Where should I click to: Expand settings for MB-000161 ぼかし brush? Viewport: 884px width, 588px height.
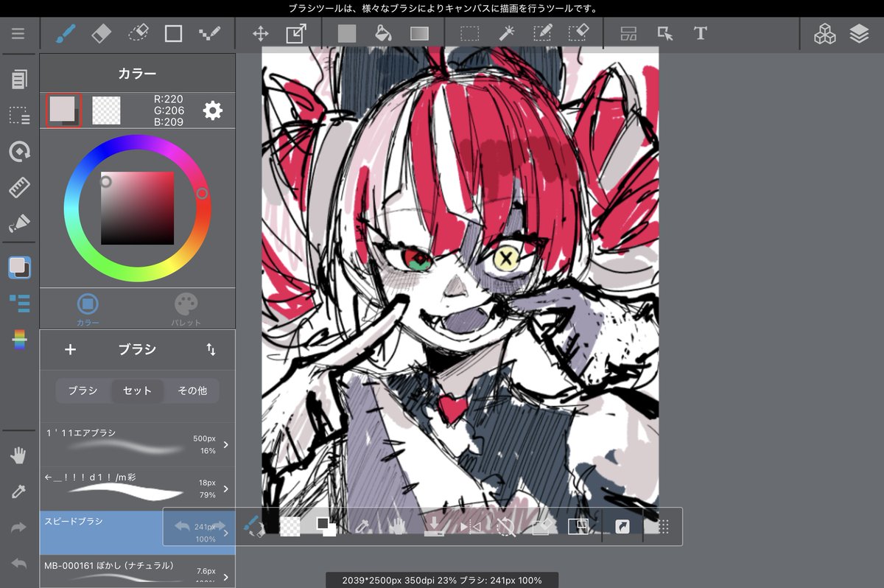coord(225,576)
